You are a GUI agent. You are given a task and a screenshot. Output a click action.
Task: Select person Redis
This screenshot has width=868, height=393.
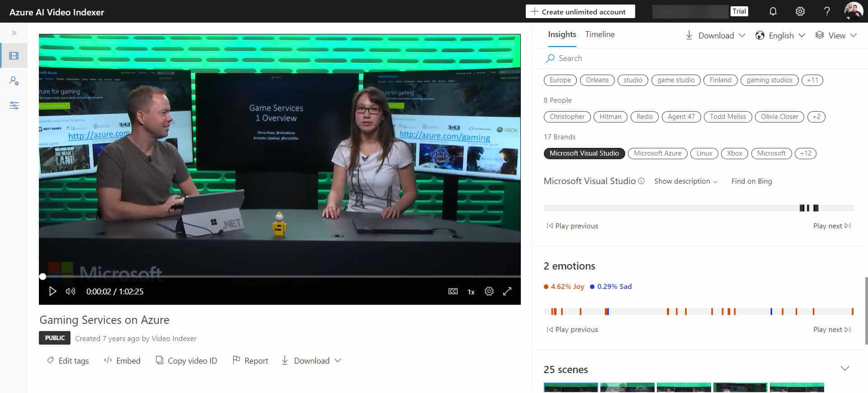pos(644,117)
